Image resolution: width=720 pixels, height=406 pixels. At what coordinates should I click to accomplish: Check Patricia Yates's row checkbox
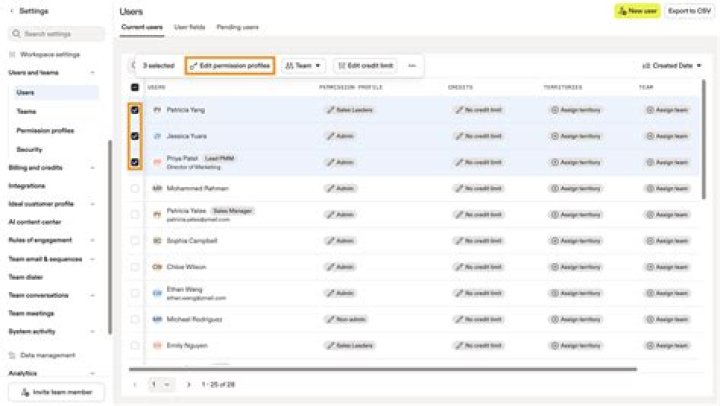pos(135,214)
